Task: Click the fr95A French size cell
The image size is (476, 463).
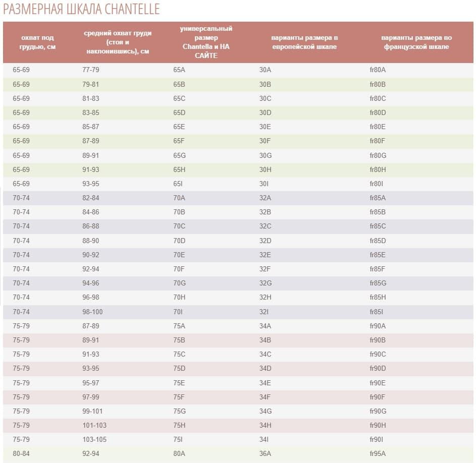Action: pos(378,453)
